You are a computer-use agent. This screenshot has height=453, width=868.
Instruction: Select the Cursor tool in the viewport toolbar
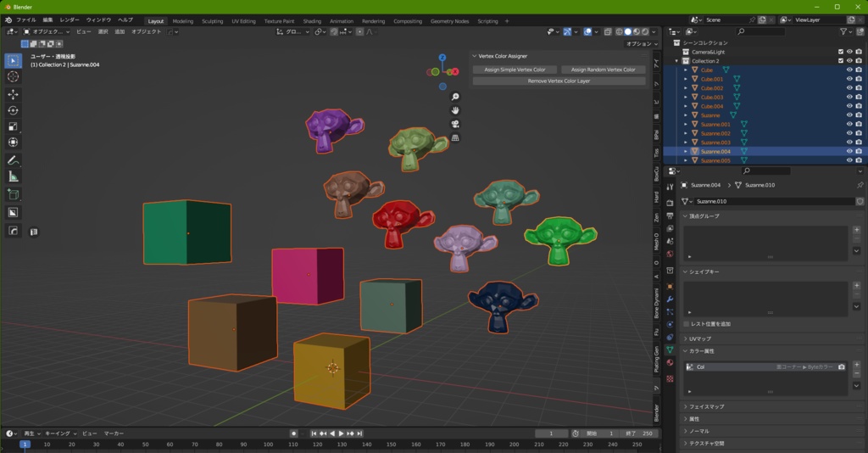click(x=14, y=76)
